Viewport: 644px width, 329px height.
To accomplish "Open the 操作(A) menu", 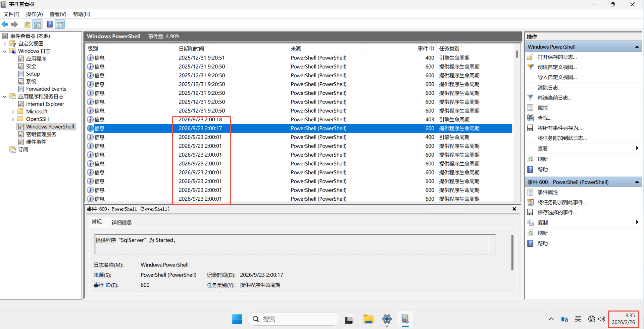I will (x=35, y=14).
